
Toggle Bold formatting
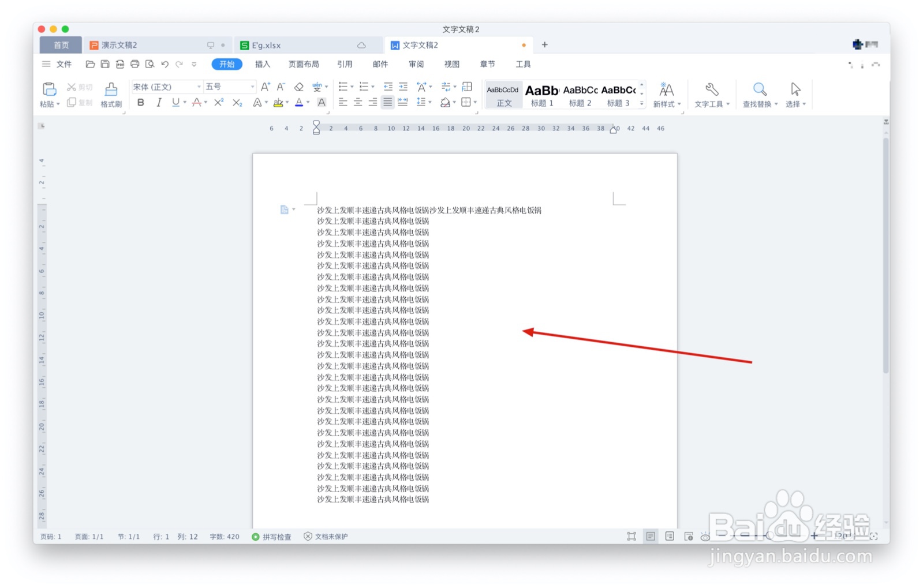[140, 102]
